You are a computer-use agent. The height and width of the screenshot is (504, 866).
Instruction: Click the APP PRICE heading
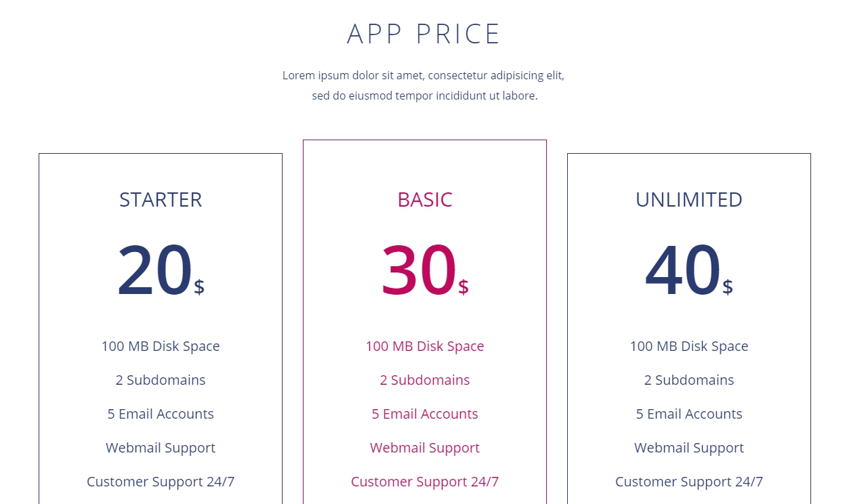[x=424, y=35]
